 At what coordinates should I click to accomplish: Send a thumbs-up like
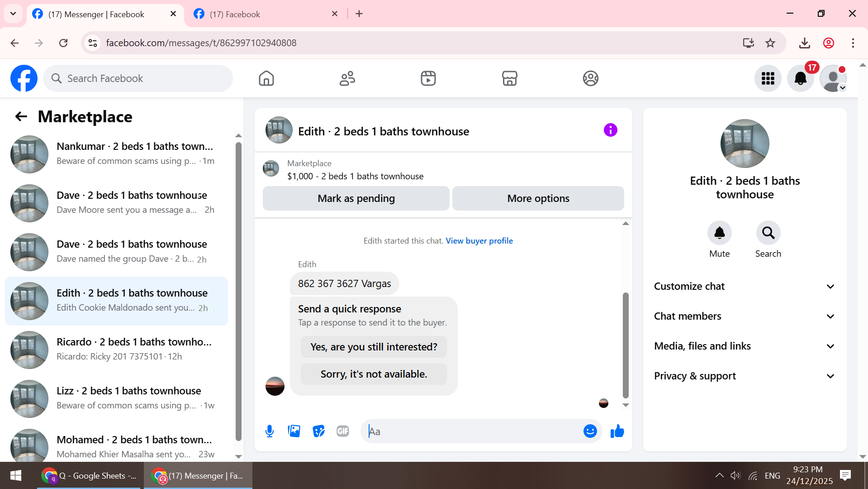617,431
